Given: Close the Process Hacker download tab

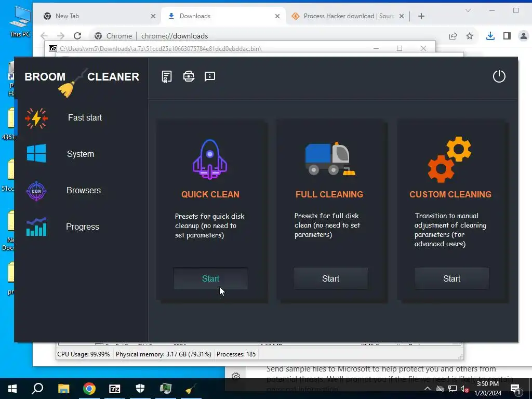Looking at the screenshot, I should tap(402, 16).
